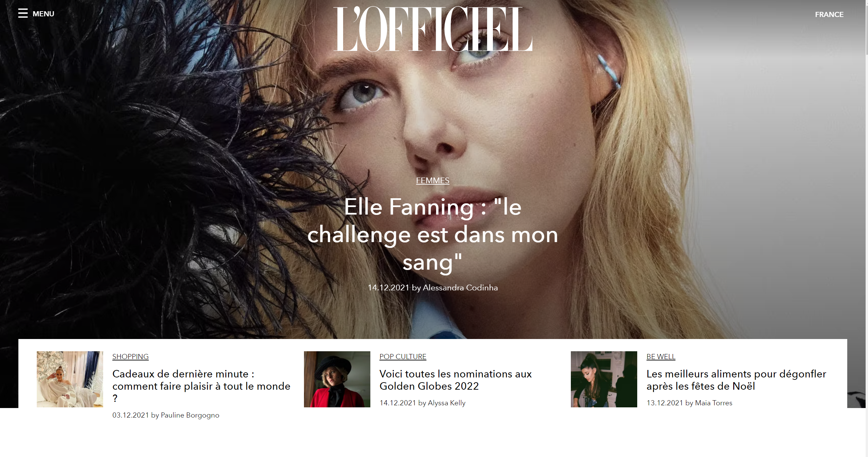The width and height of the screenshot is (868, 457).
Task: Open the Golden Globes 2022 nominations article
Action: tap(455, 380)
